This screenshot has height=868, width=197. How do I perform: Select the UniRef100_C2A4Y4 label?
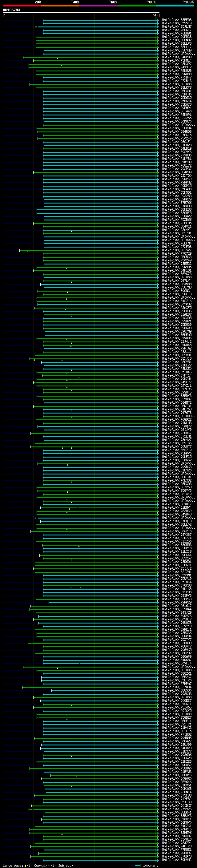pyautogui.click(x=176, y=230)
